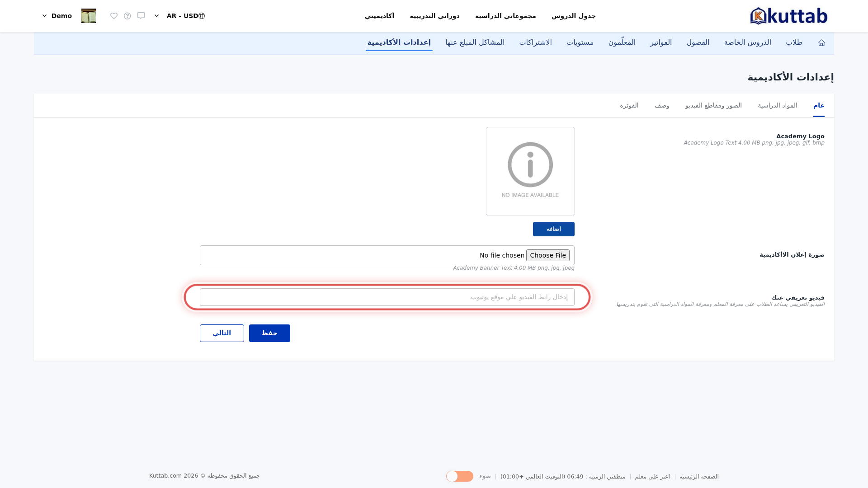Switch to the الفوترة tab
868x488 pixels.
(629, 105)
